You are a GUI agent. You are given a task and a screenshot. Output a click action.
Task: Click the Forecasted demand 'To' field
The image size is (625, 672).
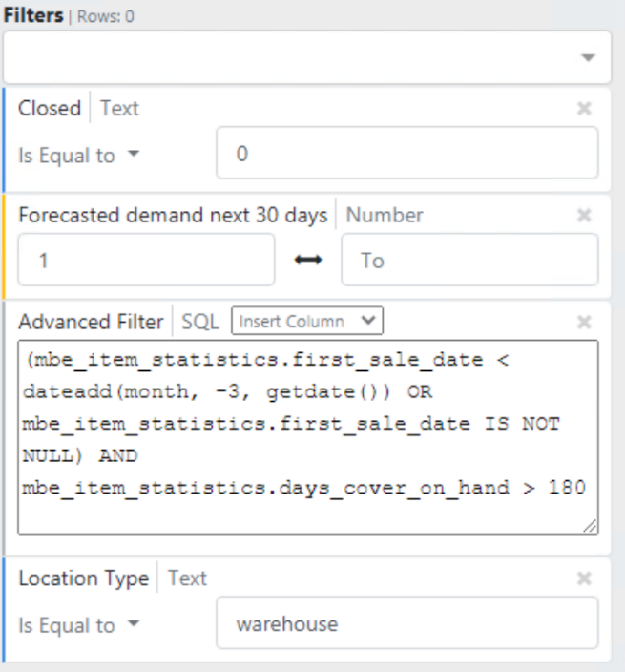tap(469, 260)
